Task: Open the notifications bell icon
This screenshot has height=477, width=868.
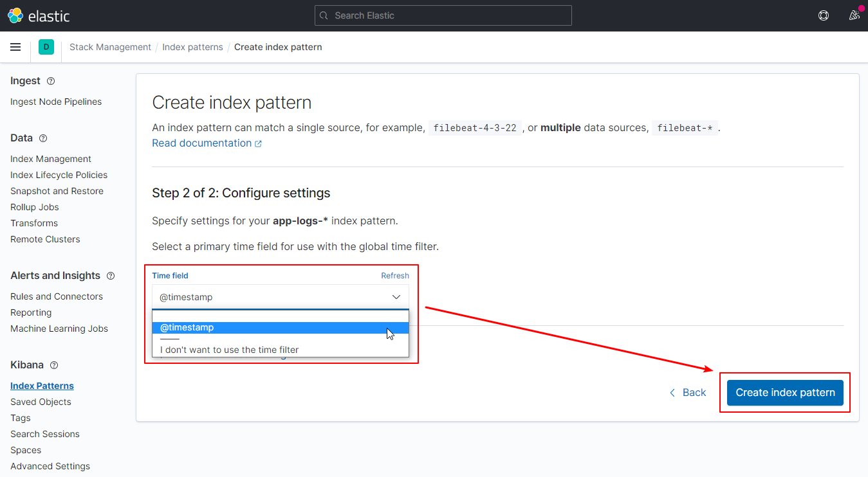Action: pos(854,15)
